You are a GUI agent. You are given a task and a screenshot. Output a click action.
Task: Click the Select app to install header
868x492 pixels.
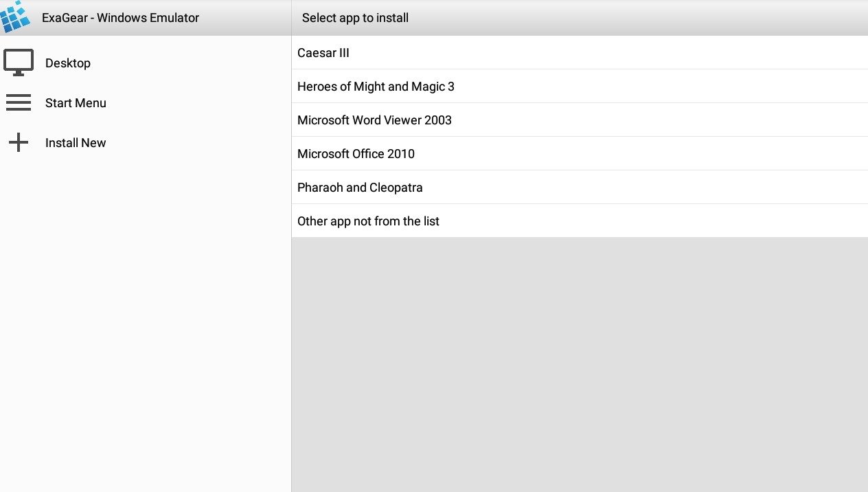tap(355, 18)
